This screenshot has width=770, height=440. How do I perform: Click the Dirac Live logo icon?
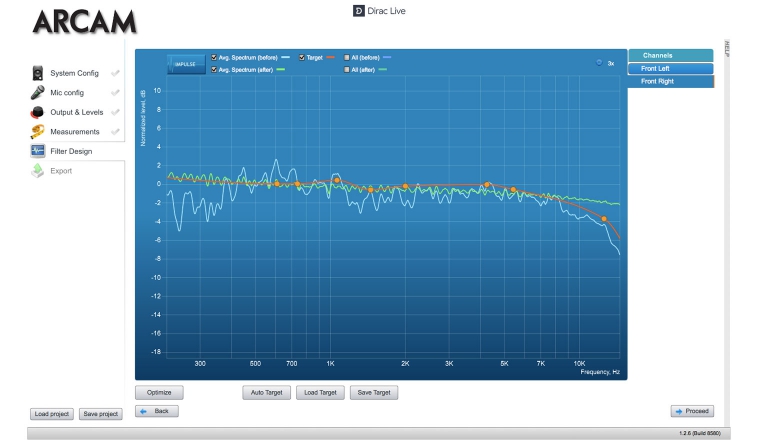click(x=359, y=11)
